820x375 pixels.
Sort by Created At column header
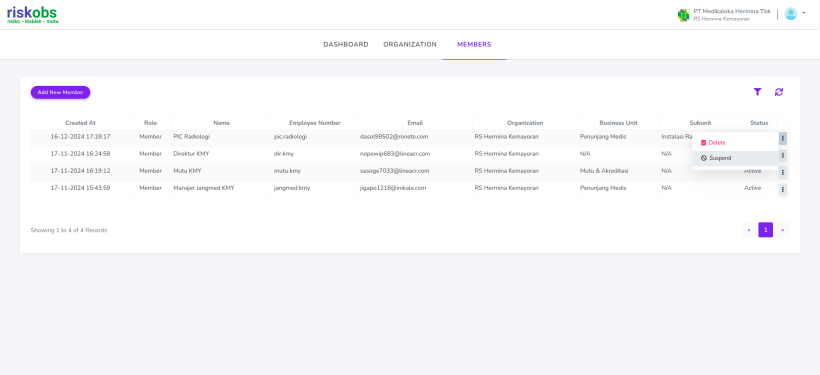point(81,123)
